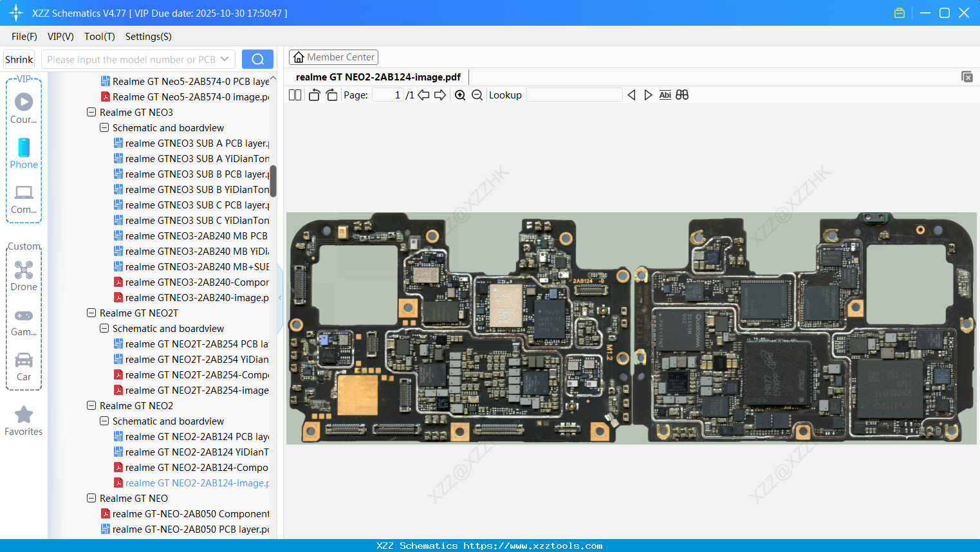980x552 pixels.
Task: Open Favorites star in the sidebar
Action: coord(24,421)
